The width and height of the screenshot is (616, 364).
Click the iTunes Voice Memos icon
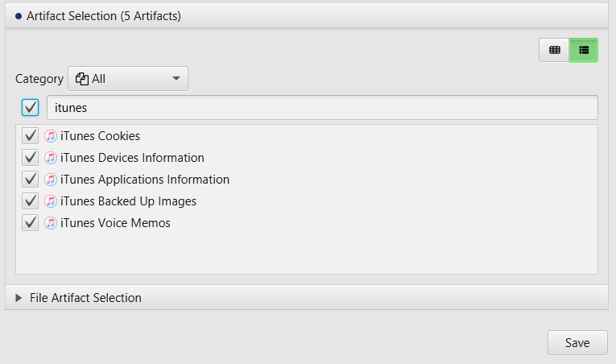[50, 223]
